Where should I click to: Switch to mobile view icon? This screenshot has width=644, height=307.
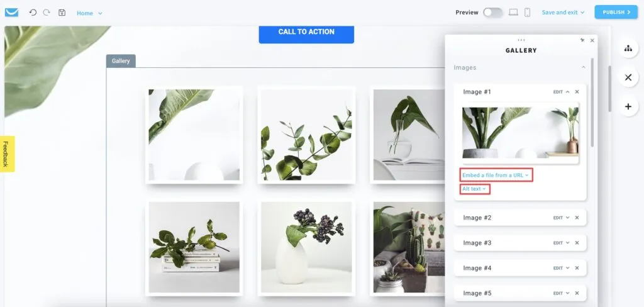528,13
